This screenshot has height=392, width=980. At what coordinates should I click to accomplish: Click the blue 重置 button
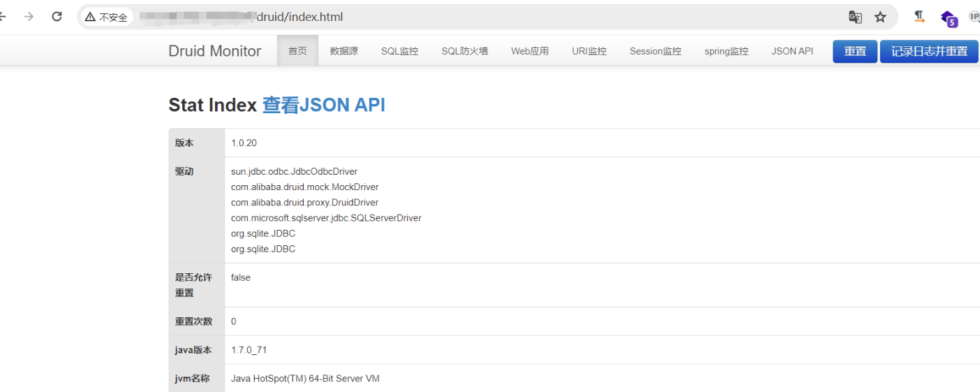855,51
